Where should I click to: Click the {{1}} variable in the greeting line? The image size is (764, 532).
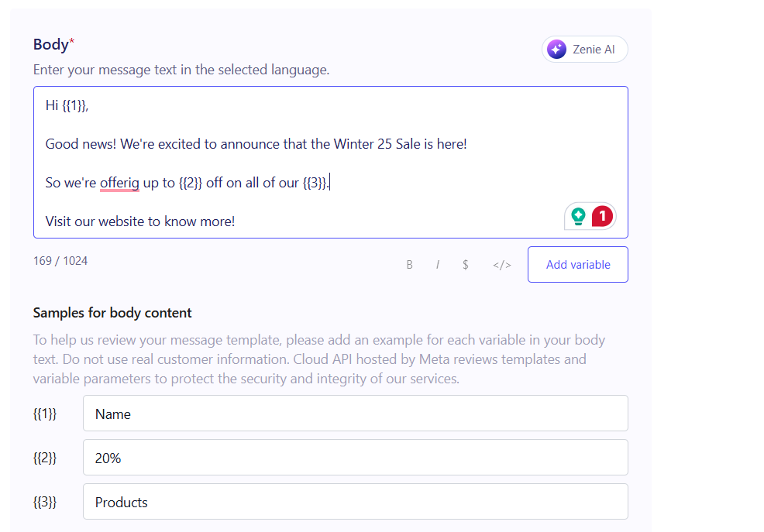tap(74, 105)
